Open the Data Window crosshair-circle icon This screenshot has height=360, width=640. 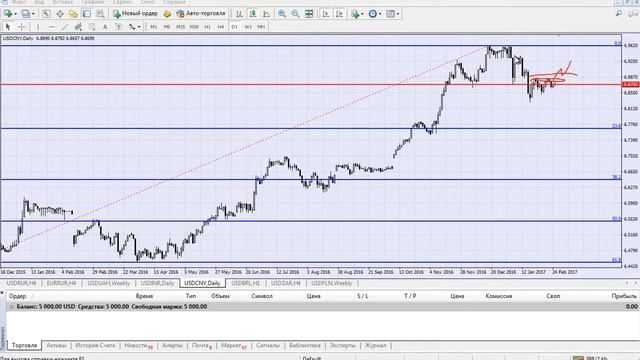[x=60, y=14]
